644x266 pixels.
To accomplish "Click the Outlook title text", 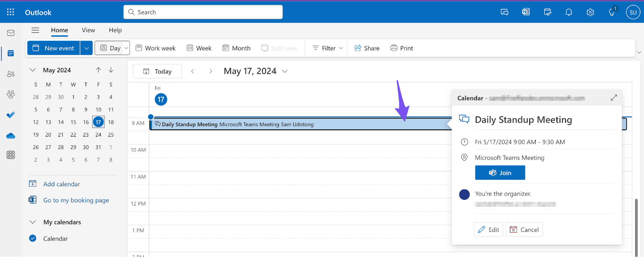I will (x=38, y=12).
